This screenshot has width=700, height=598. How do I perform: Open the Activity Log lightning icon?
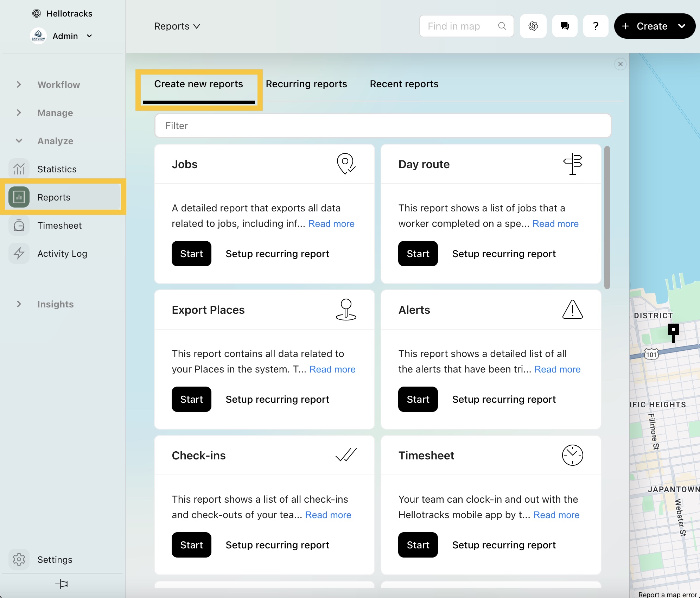point(19,254)
